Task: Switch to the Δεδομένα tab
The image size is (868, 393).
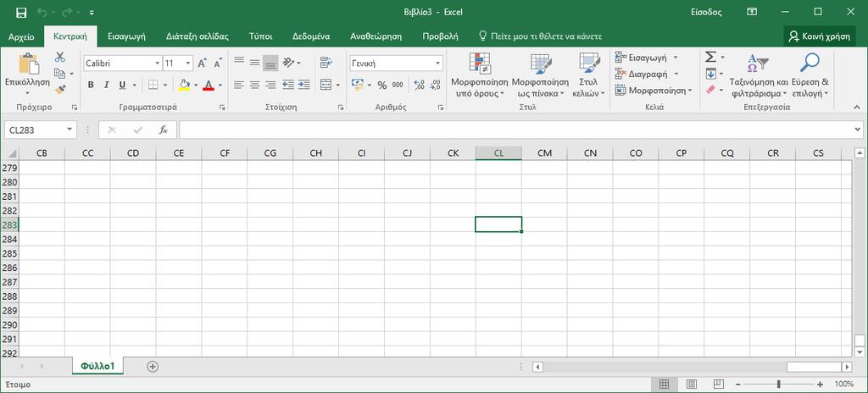Action: coord(311,36)
